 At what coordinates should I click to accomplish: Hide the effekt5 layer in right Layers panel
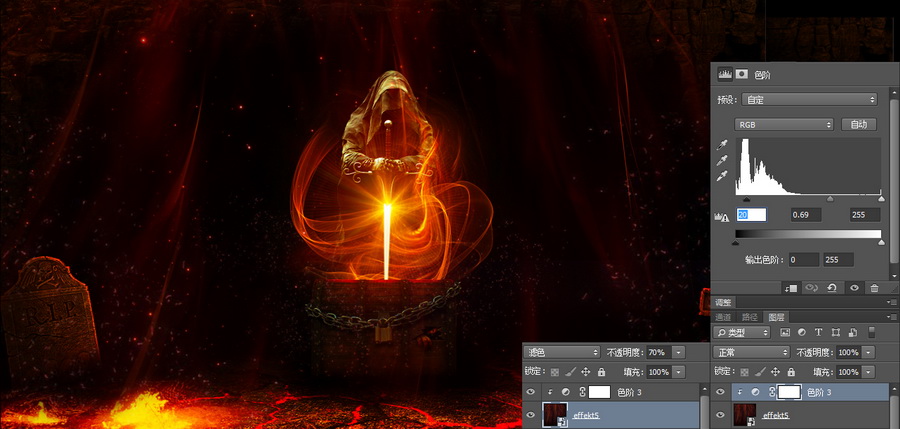pyautogui.click(x=720, y=415)
